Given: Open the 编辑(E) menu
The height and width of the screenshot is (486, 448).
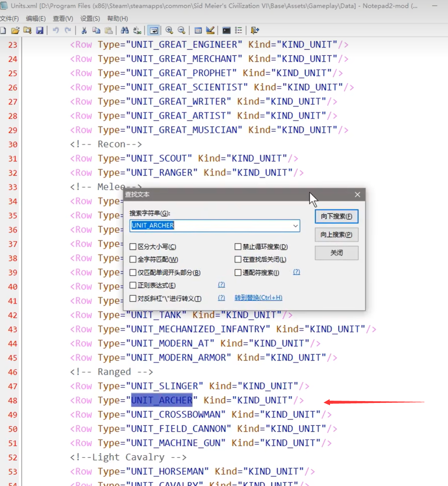Looking at the screenshot, I should [36, 18].
